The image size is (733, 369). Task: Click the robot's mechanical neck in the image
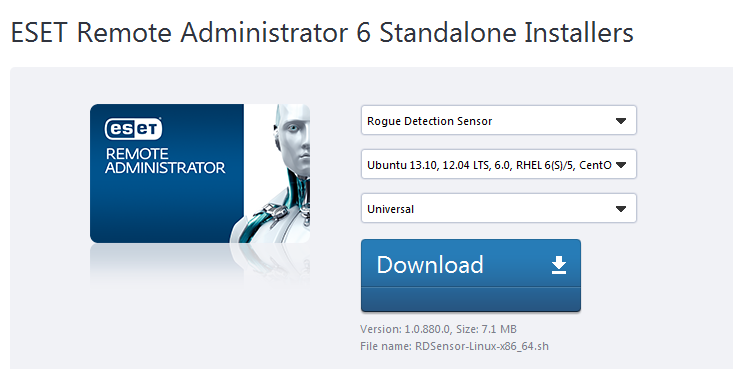299,196
